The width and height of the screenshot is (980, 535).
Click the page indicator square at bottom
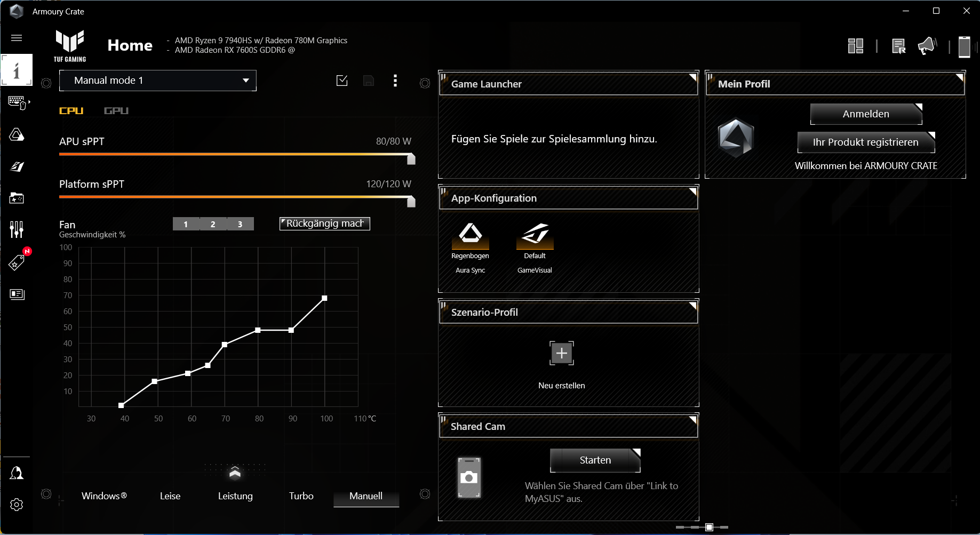click(x=709, y=527)
